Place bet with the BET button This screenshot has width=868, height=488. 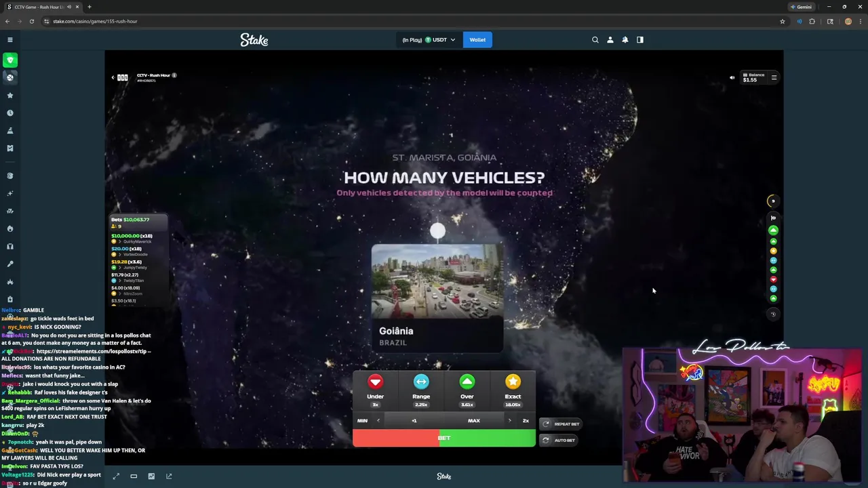[x=444, y=438]
